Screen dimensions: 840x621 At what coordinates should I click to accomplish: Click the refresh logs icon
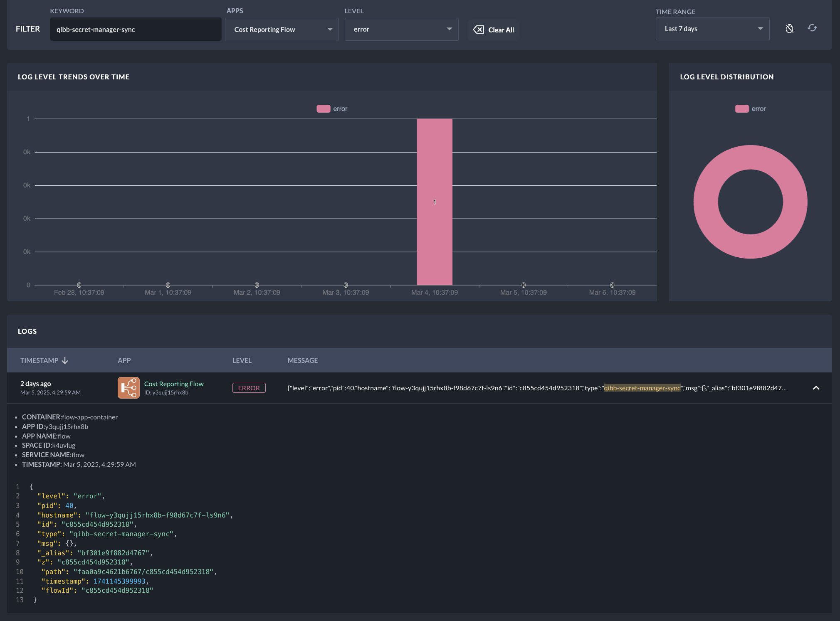click(x=812, y=28)
